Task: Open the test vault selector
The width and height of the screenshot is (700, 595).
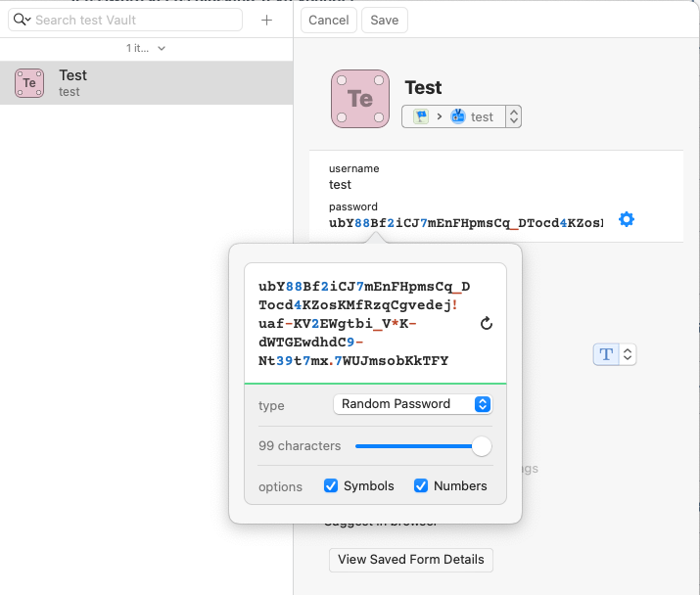Action: coord(461,116)
